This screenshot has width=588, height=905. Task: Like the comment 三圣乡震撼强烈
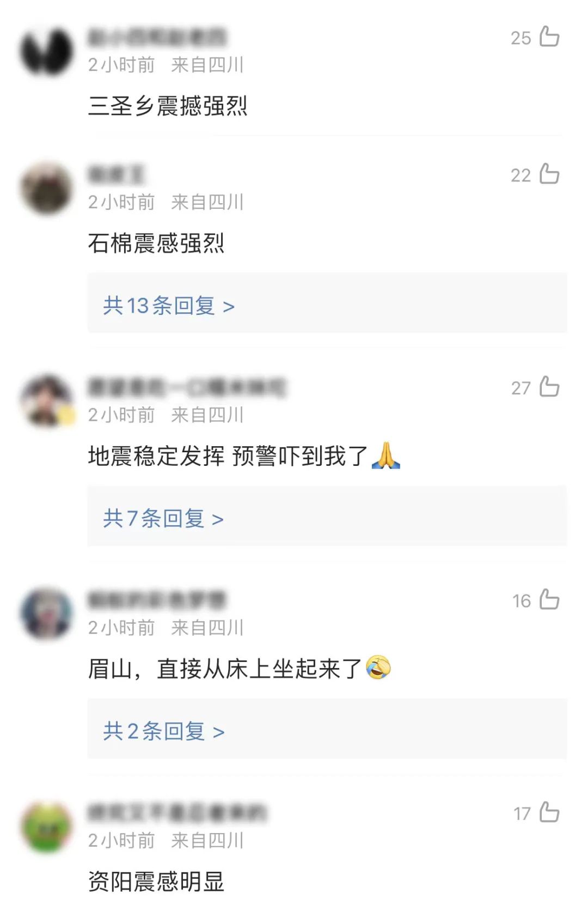point(549,37)
